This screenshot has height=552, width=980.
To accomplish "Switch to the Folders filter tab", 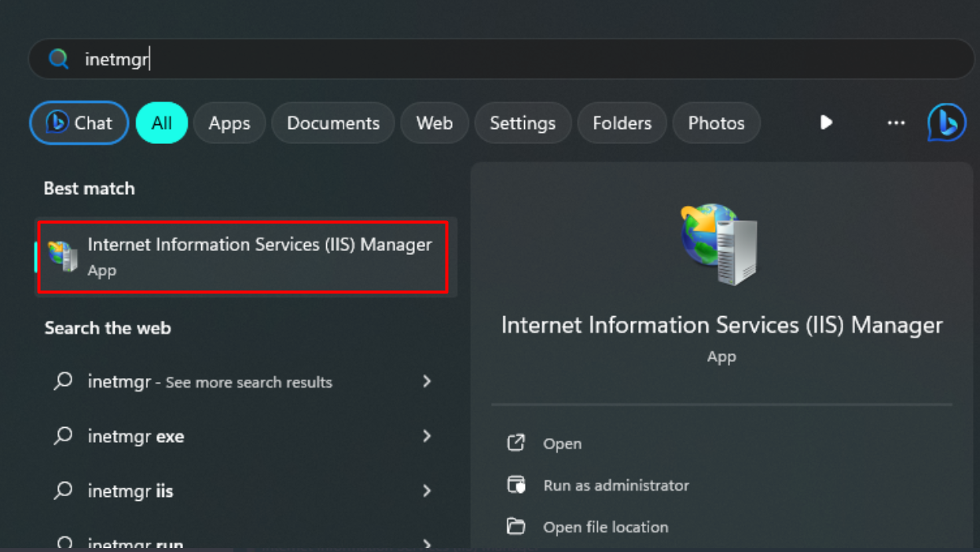I will coord(622,123).
